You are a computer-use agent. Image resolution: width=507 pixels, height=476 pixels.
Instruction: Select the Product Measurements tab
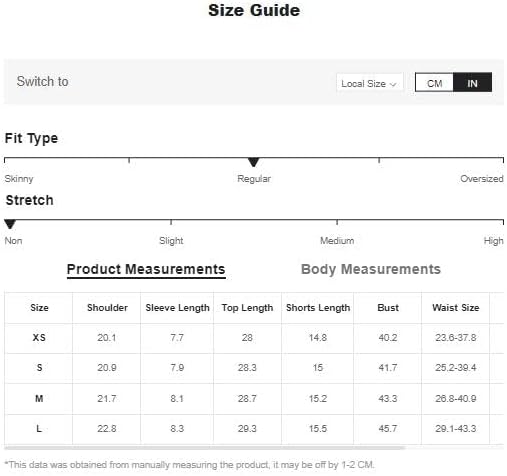(x=146, y=269)
